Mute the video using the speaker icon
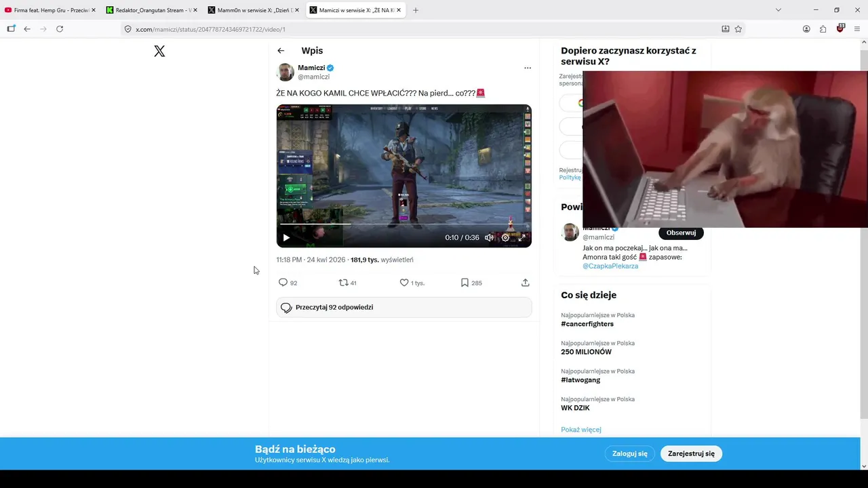This screenshot has height=488, width=868. click(x=489, y=237)
